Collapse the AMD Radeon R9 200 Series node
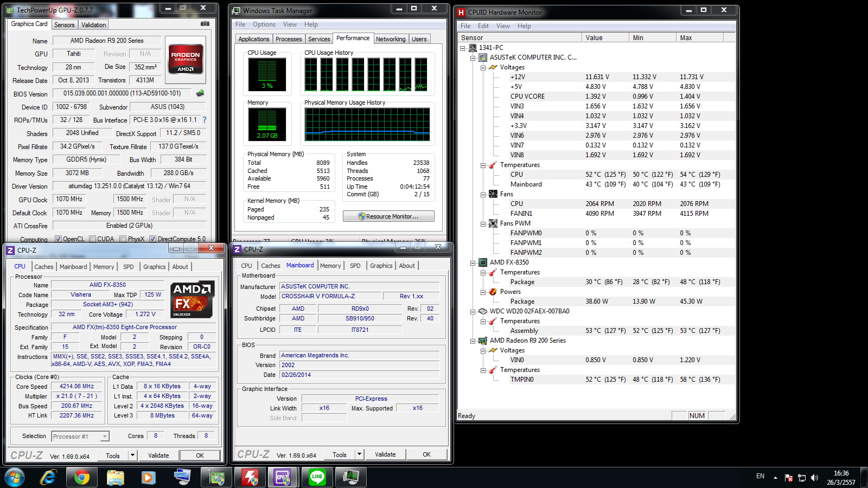This screenshot has width=868, height=488. click(x=473, y=341)
